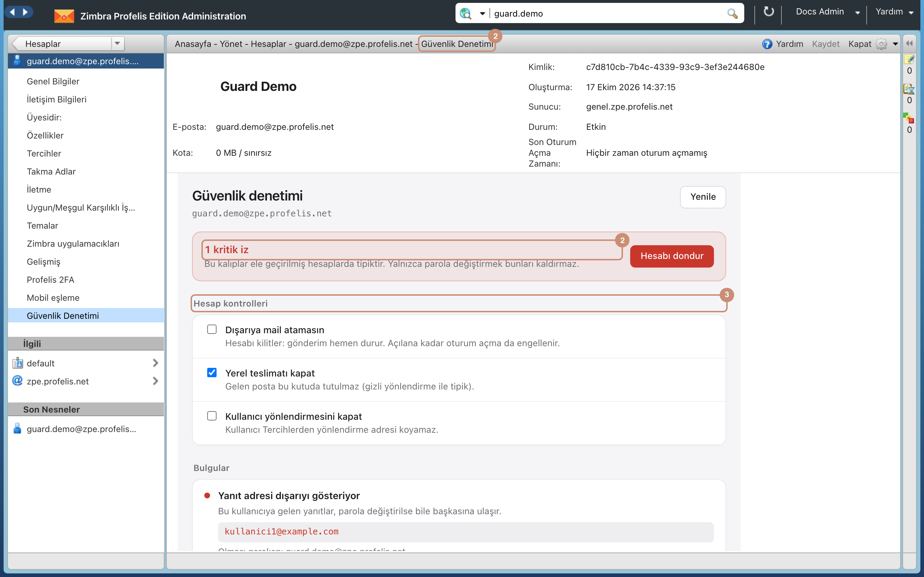
Task: Enable Dışarıya mail atamasın checkbox
Action: coord(212,329)
